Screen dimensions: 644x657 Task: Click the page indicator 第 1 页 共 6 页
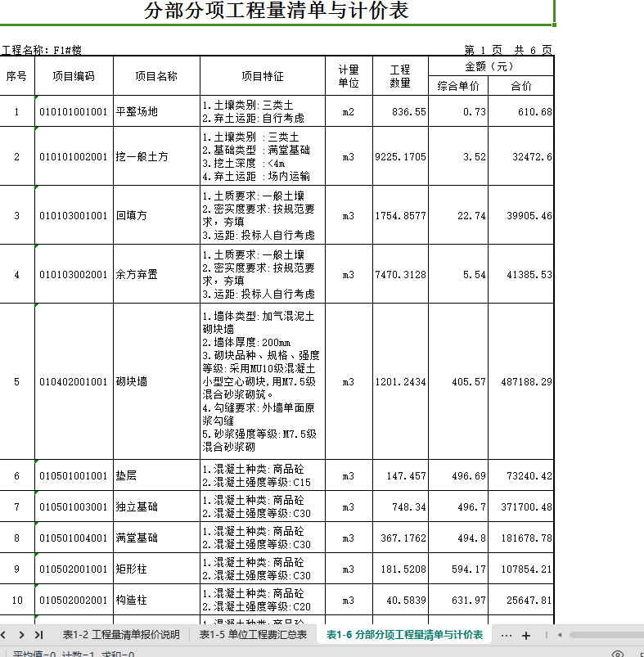(x=508, y=50)
